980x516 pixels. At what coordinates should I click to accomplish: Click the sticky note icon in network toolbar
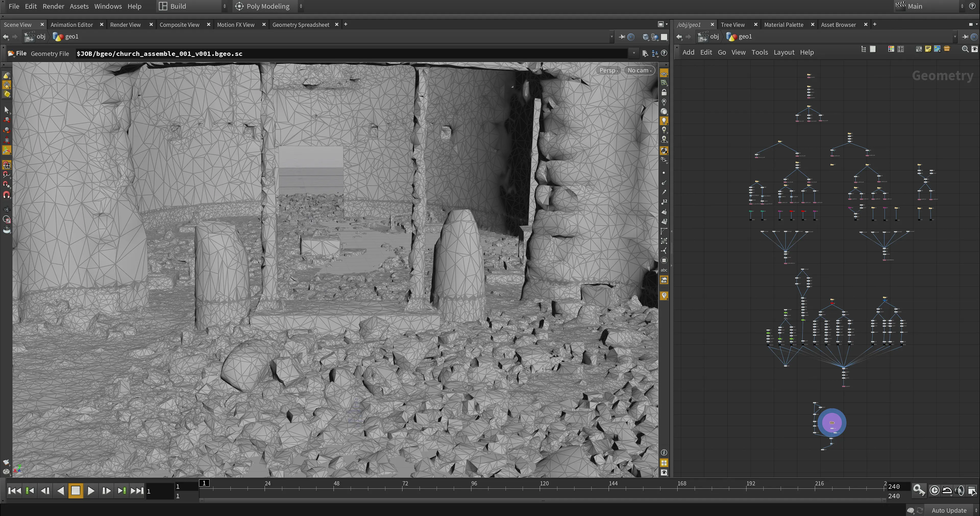[928, 49]
